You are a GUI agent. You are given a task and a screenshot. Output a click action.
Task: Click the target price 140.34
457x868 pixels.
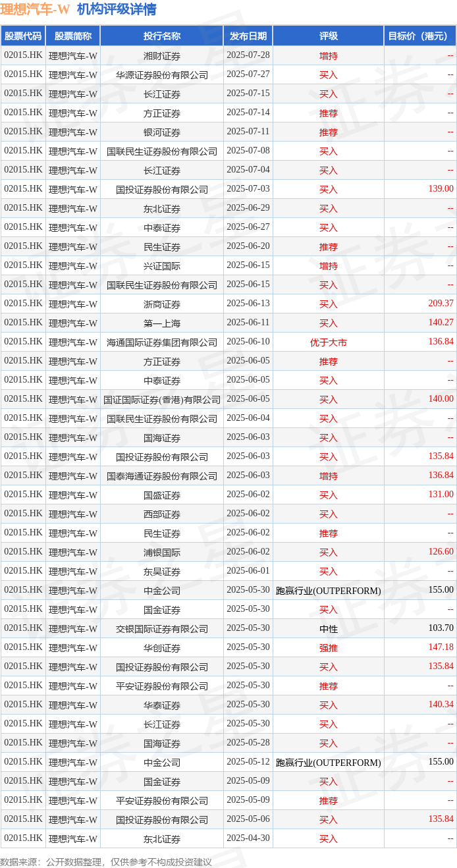point(441,705)
